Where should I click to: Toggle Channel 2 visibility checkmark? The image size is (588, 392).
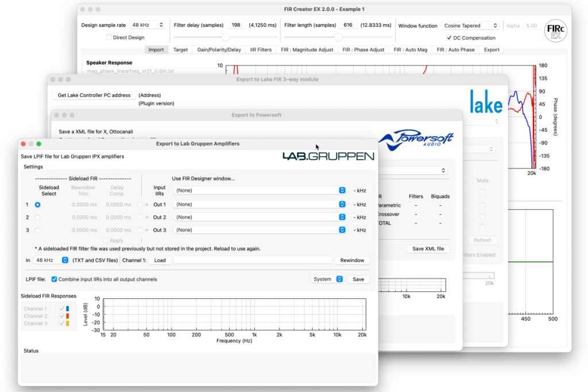point(62,316)
